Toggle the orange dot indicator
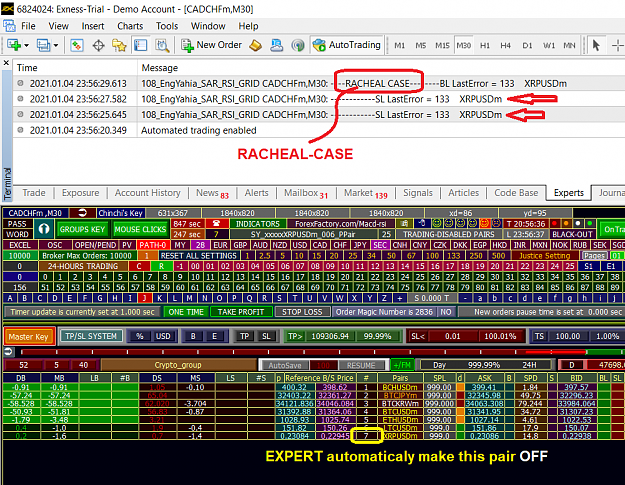The width and height of the screenshot is (625, 485). pos(566,223)
